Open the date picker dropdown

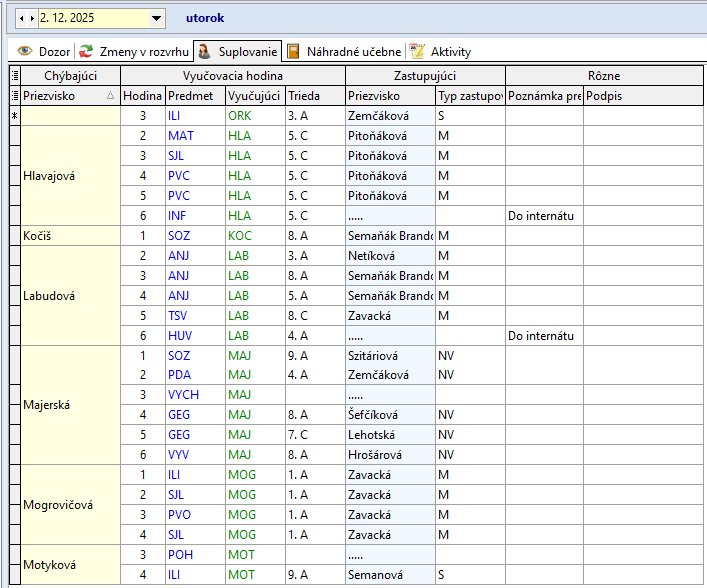(x=156, y=18)
